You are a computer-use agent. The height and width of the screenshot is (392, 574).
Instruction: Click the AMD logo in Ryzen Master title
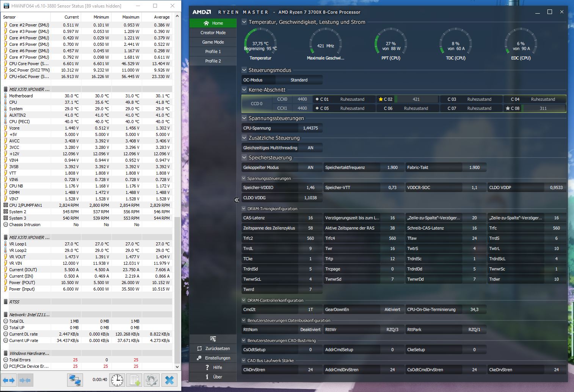[x=202, y=12]
